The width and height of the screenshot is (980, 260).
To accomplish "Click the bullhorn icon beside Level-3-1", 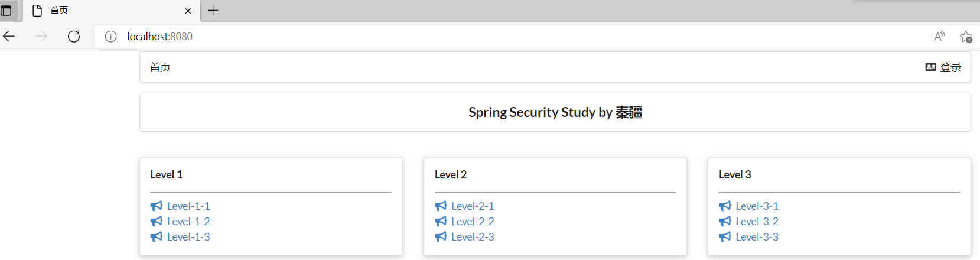I will pos(725,206).
